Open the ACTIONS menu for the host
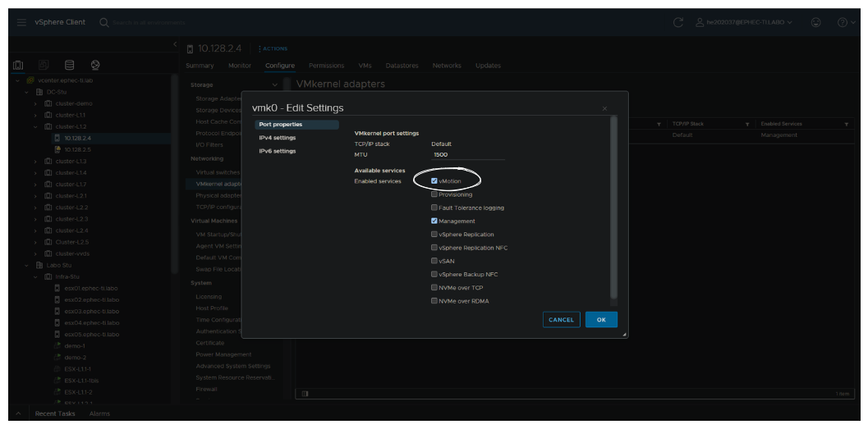This screenshot has width=868, height=429. pos(273,48)
